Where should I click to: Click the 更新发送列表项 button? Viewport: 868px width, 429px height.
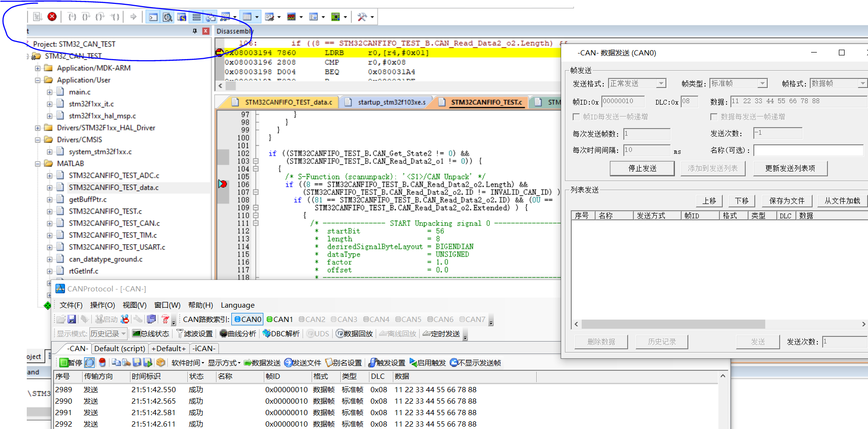click(790, 168)
